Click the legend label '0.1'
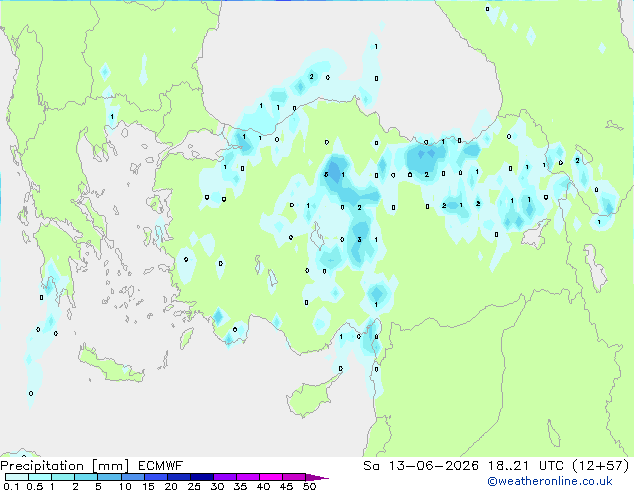Viewport: 634px width, 490px height. coord(11,486)
